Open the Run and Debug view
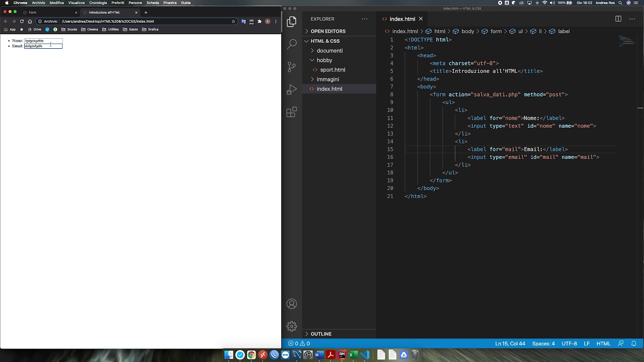 coord(291,90)
